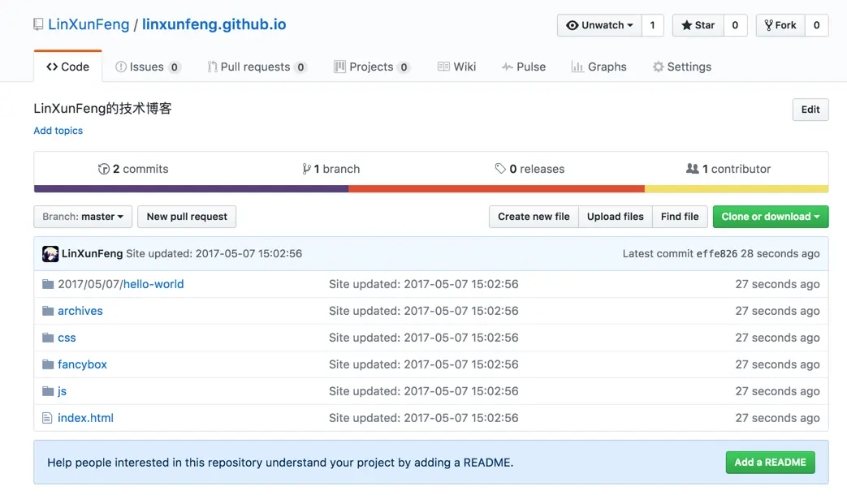Screen dimensions: 847x504
Task: Go to the Settings tab
Action: pos(682,67)
